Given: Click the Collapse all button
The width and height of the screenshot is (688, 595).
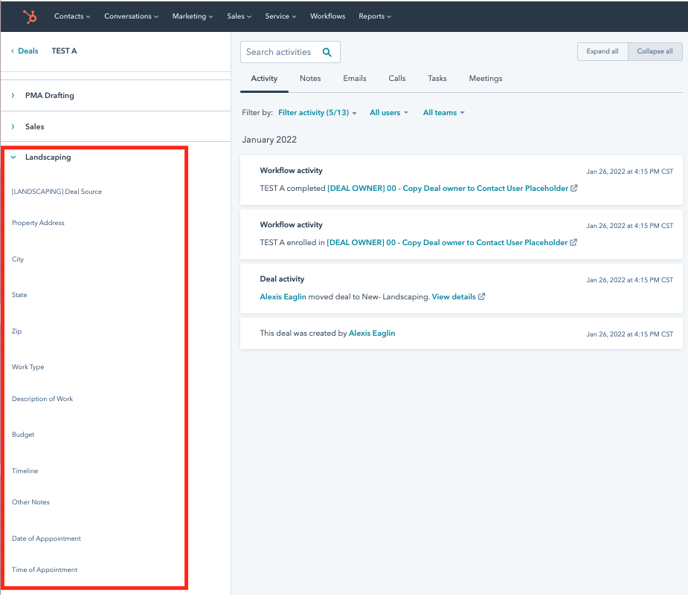Looking at the screenshot, I should pyautogui.click(x=655, y=51).
